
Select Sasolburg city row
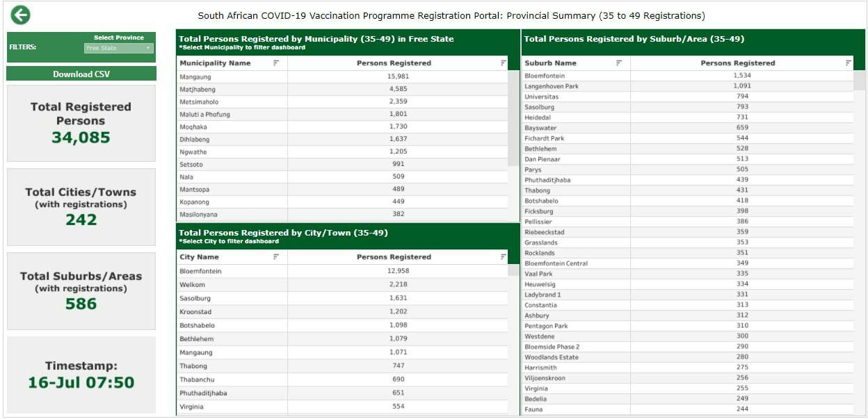tap(194, 298)
